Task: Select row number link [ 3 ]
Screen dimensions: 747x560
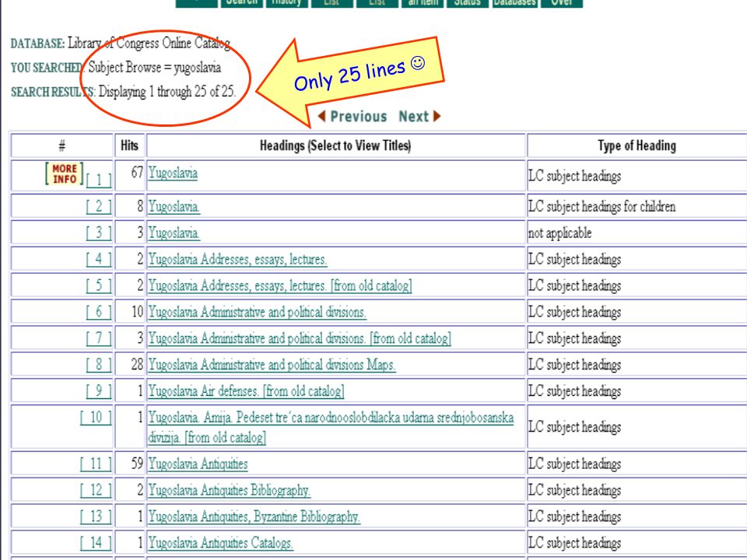Action: tap(99, 233)
